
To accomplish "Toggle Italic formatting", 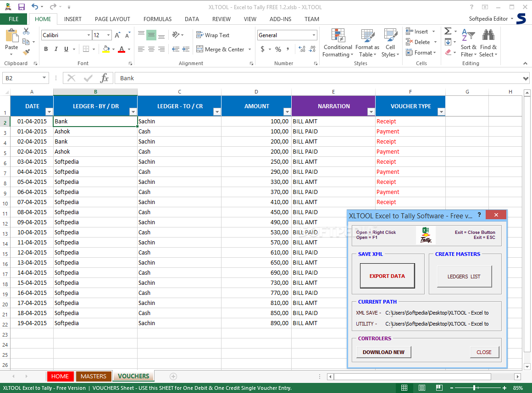I will [56, 49].
